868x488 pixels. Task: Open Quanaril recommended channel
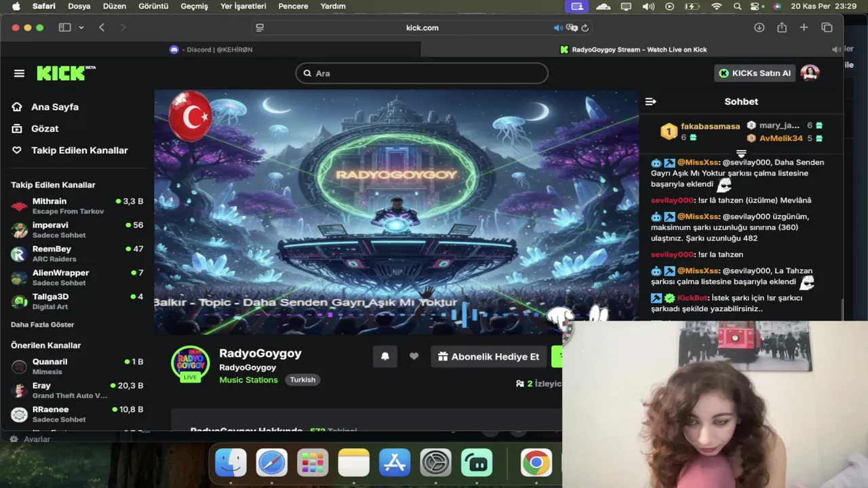77,366
